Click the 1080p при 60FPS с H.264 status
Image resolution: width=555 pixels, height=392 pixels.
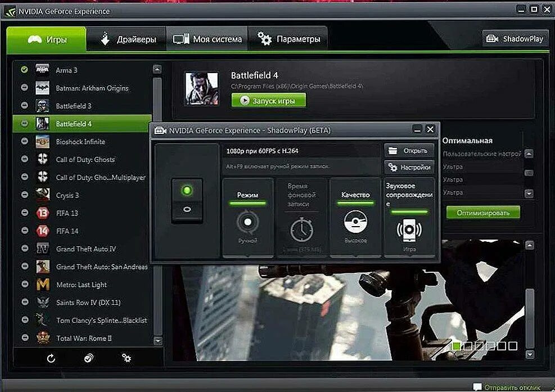[262, 151]
